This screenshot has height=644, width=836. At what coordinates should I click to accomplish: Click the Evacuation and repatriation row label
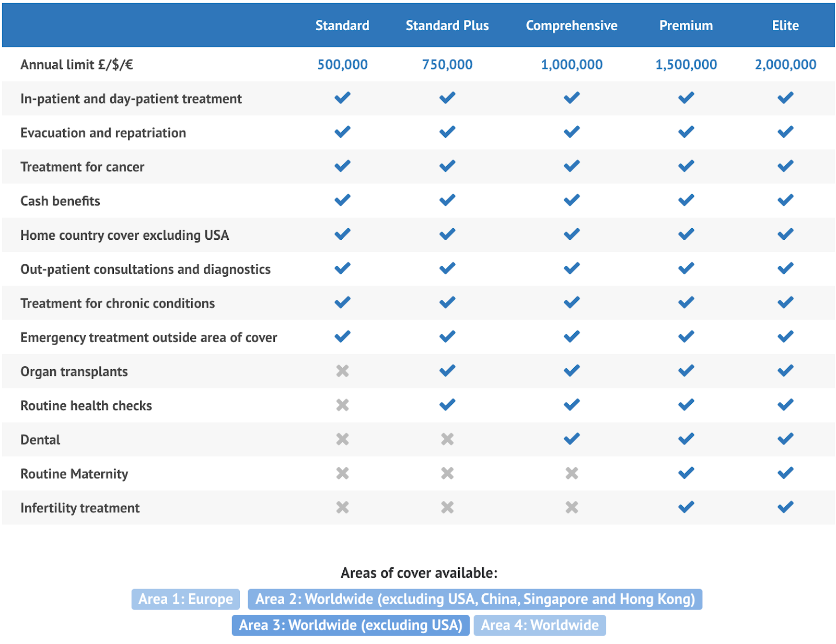103,133
